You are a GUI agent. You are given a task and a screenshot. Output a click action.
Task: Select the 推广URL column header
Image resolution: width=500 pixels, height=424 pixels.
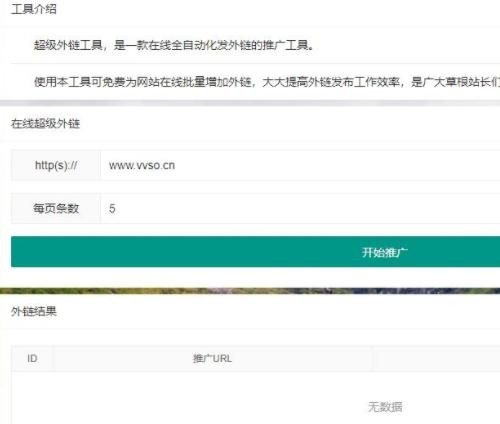[x=212, y=359]
